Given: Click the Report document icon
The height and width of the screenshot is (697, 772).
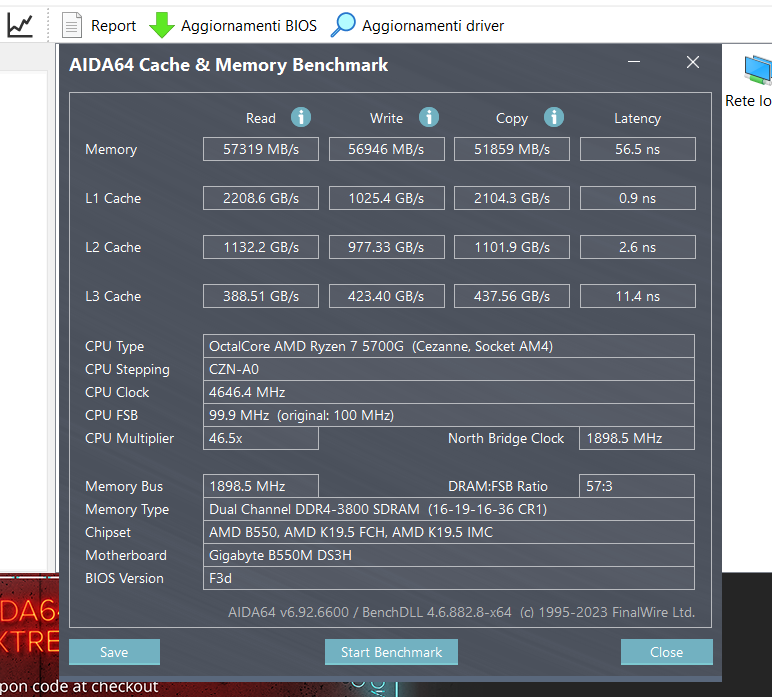Looking at the screenshot, I should click(72, 25).
